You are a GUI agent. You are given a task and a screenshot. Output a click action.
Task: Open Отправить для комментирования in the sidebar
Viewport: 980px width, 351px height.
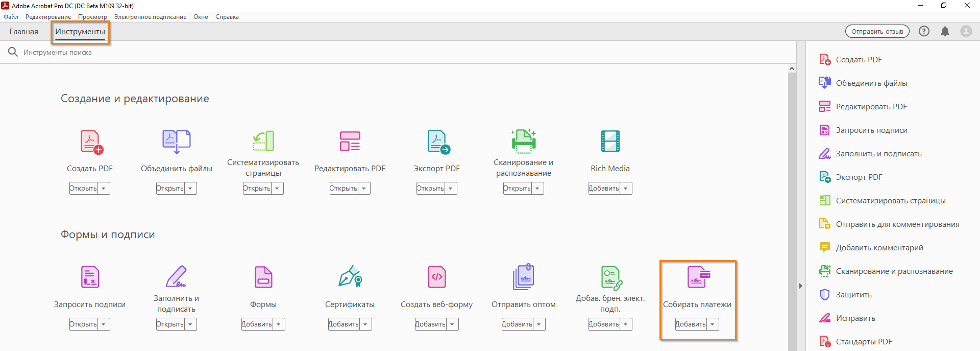890,224
